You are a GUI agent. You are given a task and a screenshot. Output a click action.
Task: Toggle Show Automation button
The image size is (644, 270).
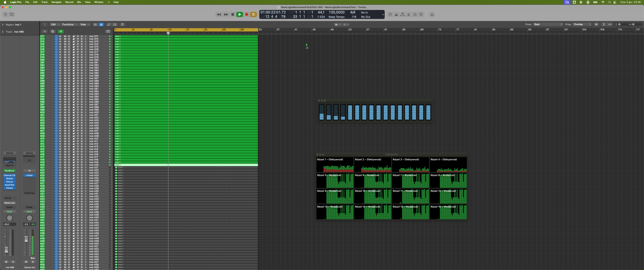click(x=109, y=24)
